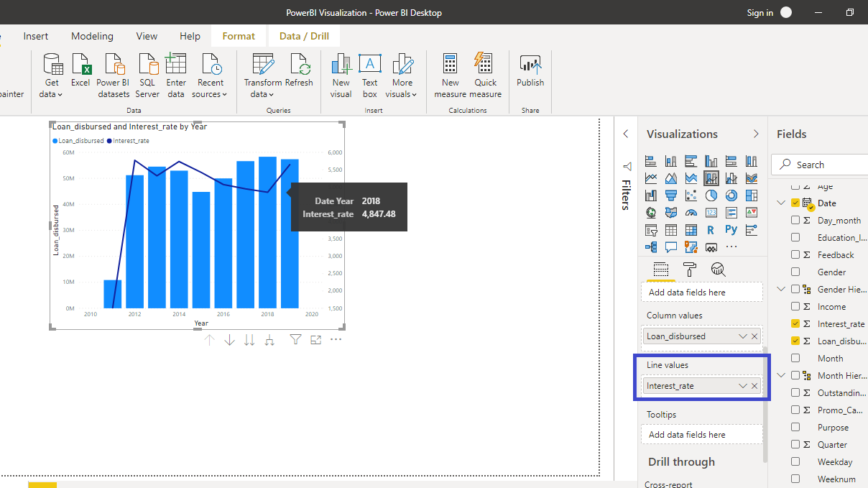Collapse the Filters pane chevron

(626, 134)
